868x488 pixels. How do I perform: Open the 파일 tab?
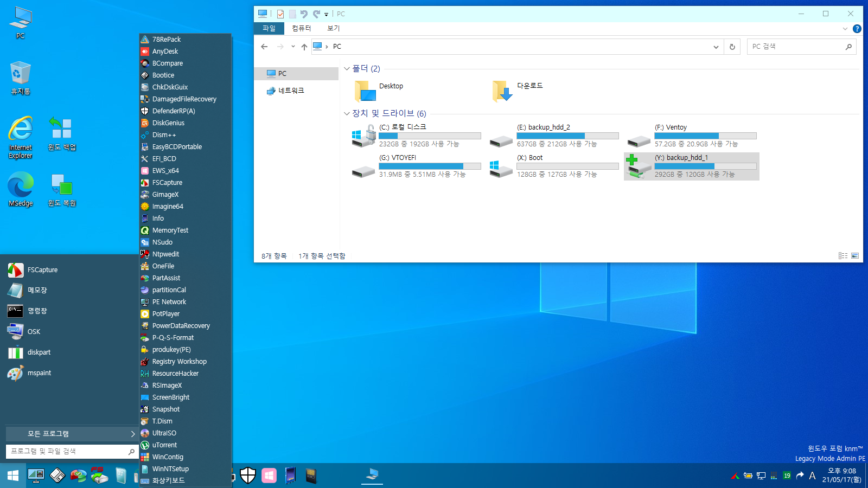coord(269,28)
